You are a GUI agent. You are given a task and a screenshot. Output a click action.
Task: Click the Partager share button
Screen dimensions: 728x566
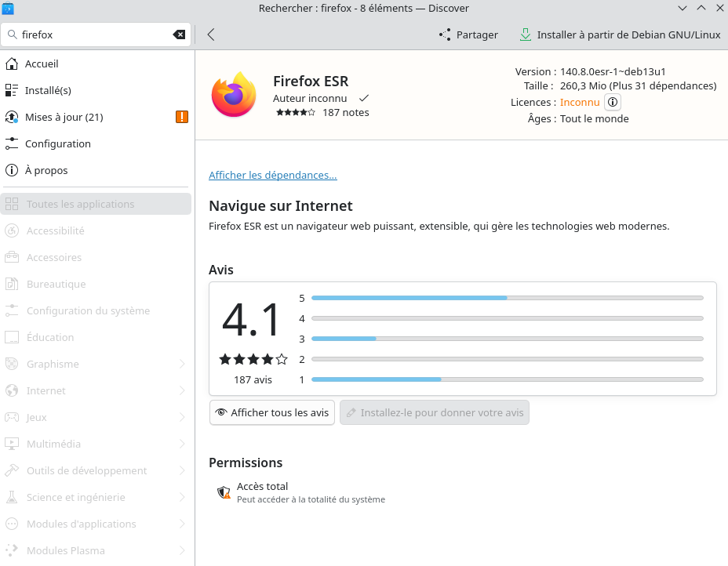coord(468,34)
